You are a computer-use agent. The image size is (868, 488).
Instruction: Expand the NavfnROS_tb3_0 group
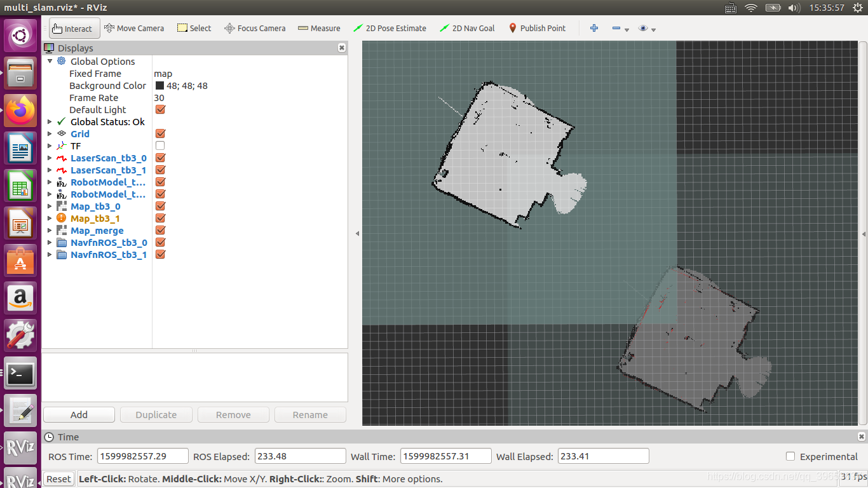(x=50, y=242)
